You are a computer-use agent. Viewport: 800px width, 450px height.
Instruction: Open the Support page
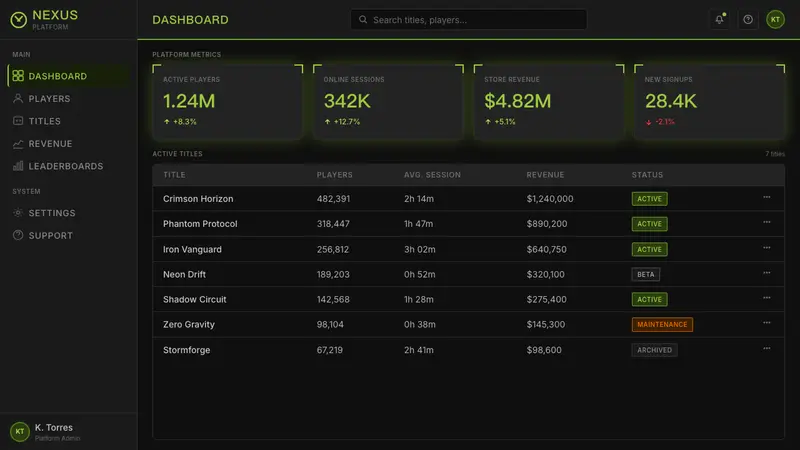coord(68,235)
